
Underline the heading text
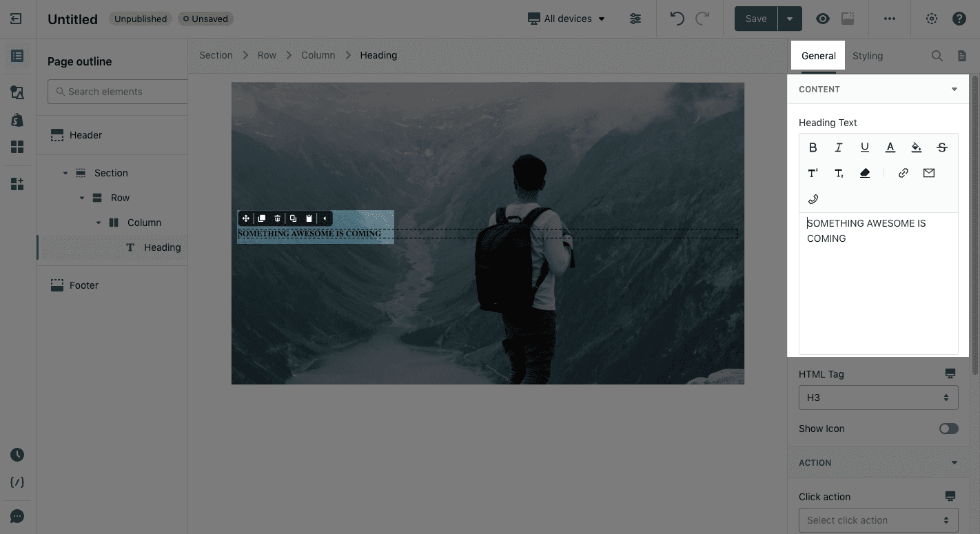(x=864, y=147)
